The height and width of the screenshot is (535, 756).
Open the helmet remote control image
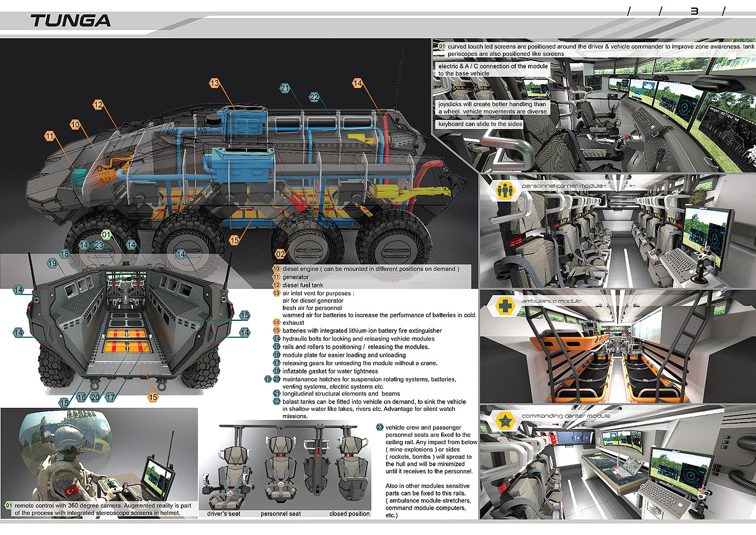99,463
